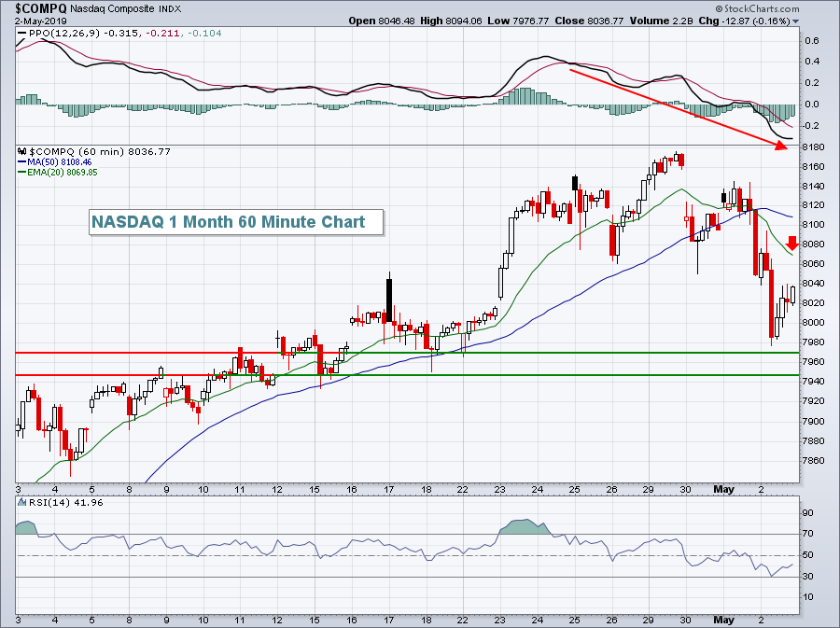This screenshot has height=628, width=840.
Task: Click the Open value 8046.48
Action: [x=397, y=21]
